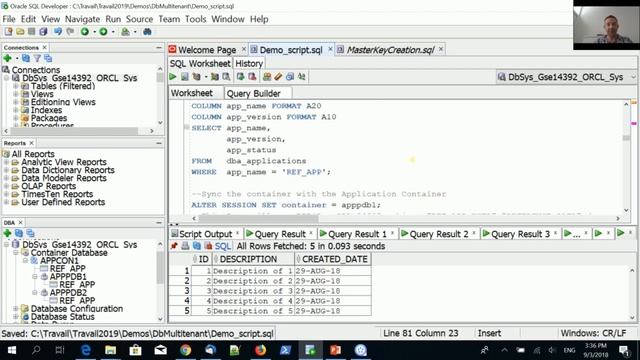Click the SQL link in Query Result toolbar
640x360 pixels.
click(222, 246)
